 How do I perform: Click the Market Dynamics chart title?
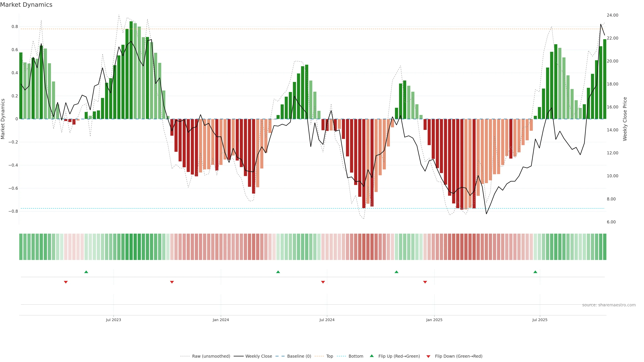click(x=26, y=5)
